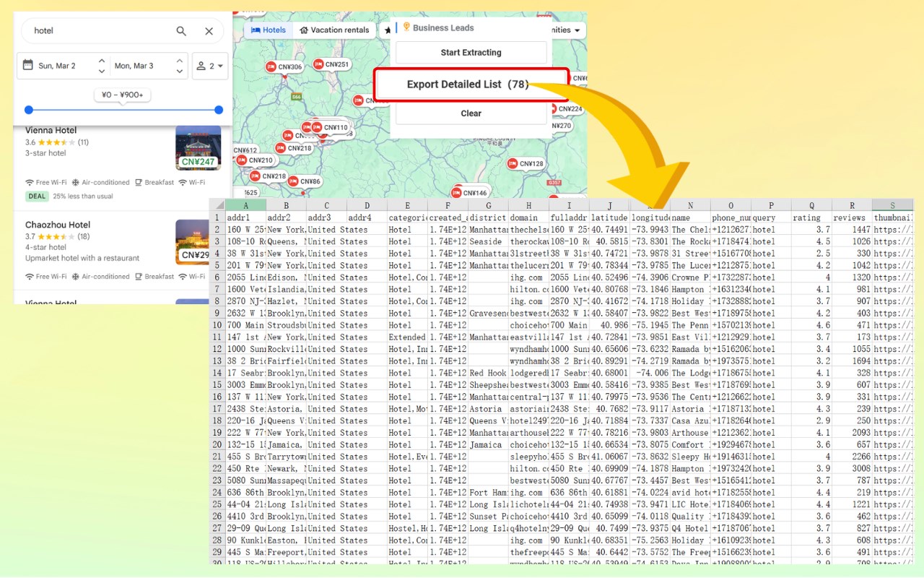Click the right price slider handle

pyautogui.click(x=219, y=110)
